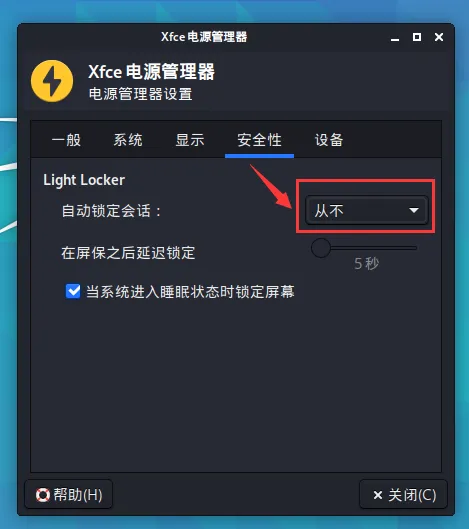This screenshot has width=469, height=529.
Task: Click the 关闭(C) button
Action: pyautogui.click(x=404, y=495)
